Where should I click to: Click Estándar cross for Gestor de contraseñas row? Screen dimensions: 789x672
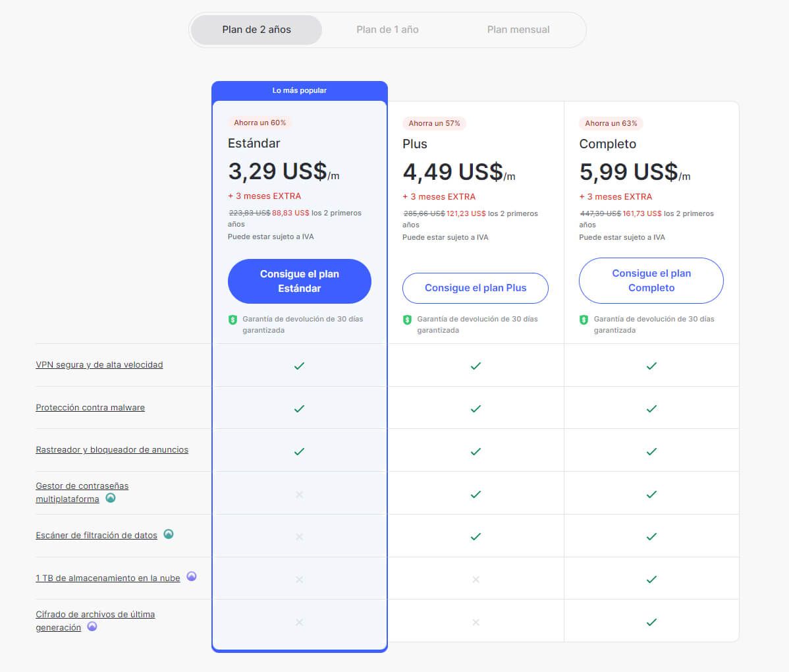coord(300,495)
